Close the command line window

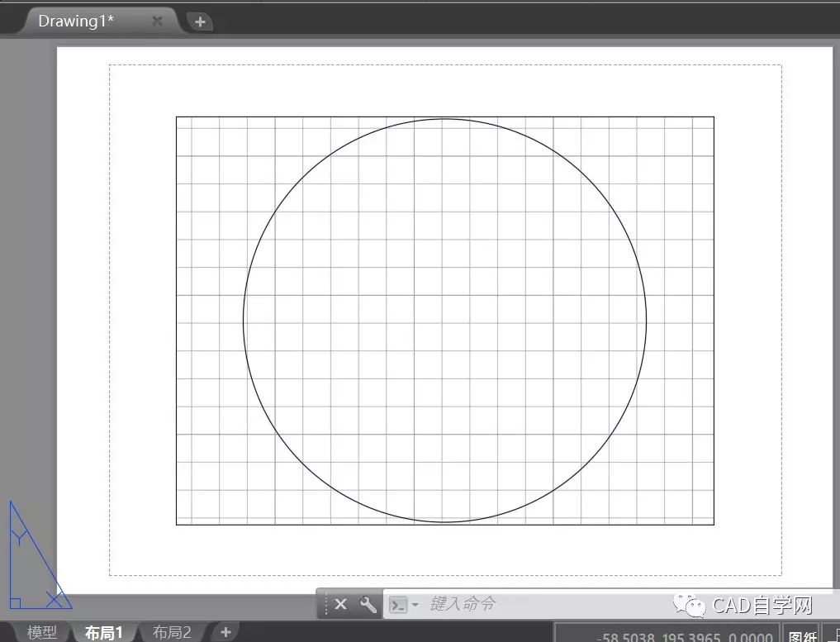(340, 605)
